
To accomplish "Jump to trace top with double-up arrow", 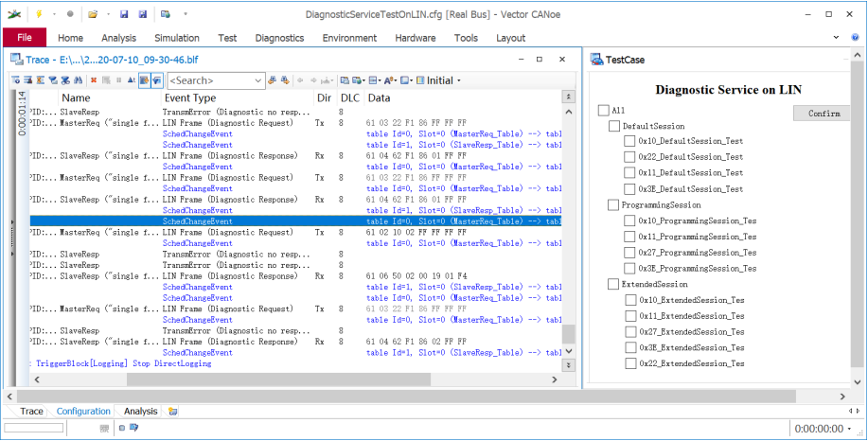I will coord(569,97).
